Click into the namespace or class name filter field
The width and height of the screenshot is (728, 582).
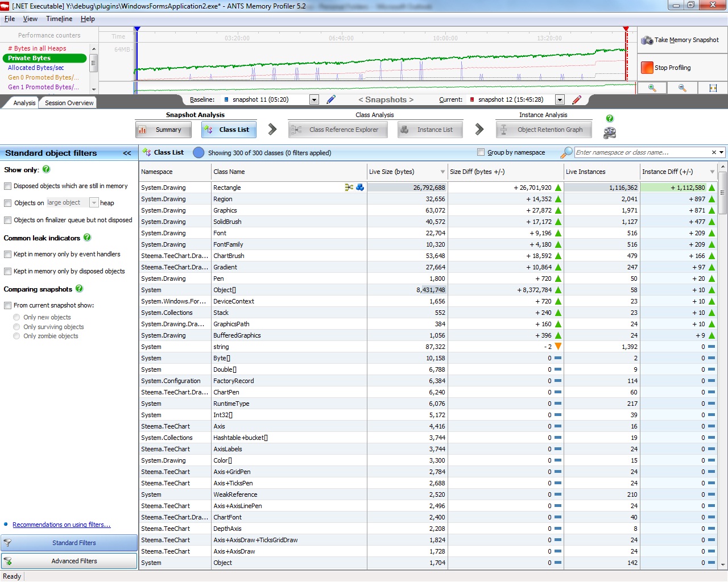click(x=642, y=152)
